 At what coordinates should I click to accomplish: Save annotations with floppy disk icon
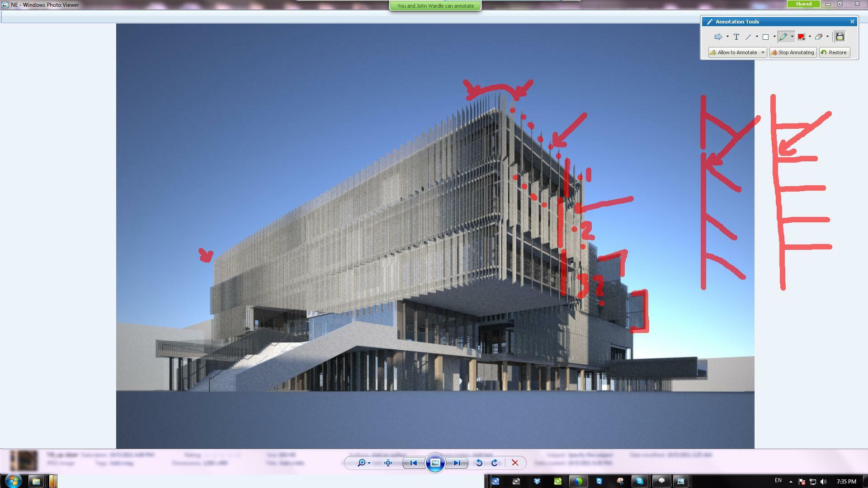click(x=840, y=37)
